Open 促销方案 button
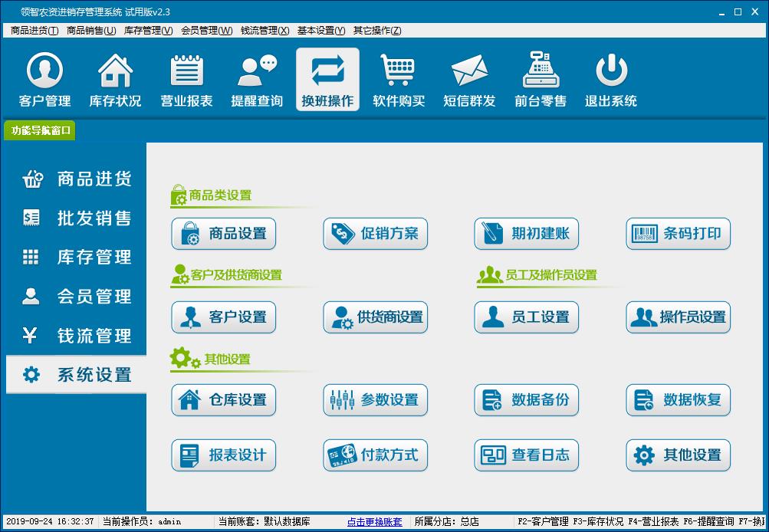 coord(375,234)
